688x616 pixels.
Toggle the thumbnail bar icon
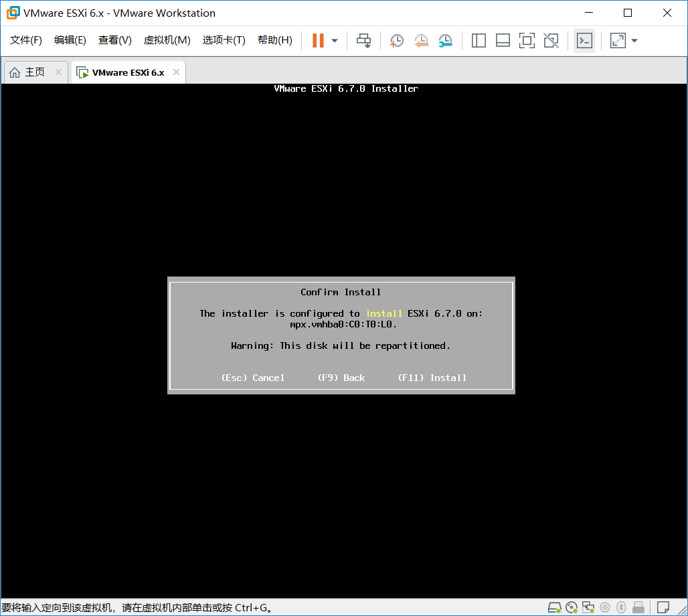coord(503,40)
